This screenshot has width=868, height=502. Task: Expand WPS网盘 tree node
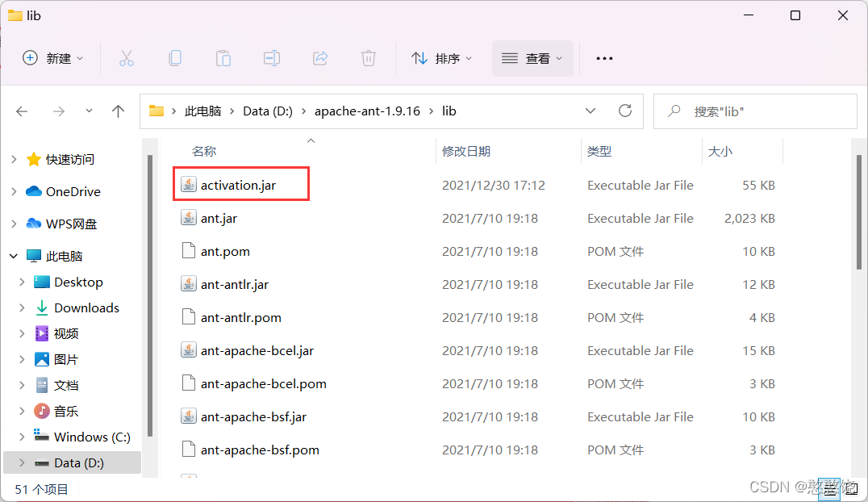[14, 224]
